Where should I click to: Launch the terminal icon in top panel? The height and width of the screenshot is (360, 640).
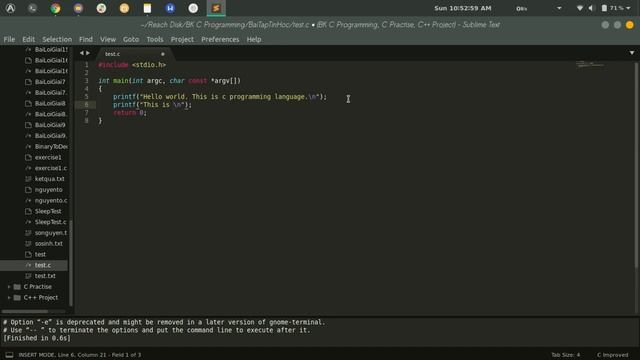pos(33,8)
